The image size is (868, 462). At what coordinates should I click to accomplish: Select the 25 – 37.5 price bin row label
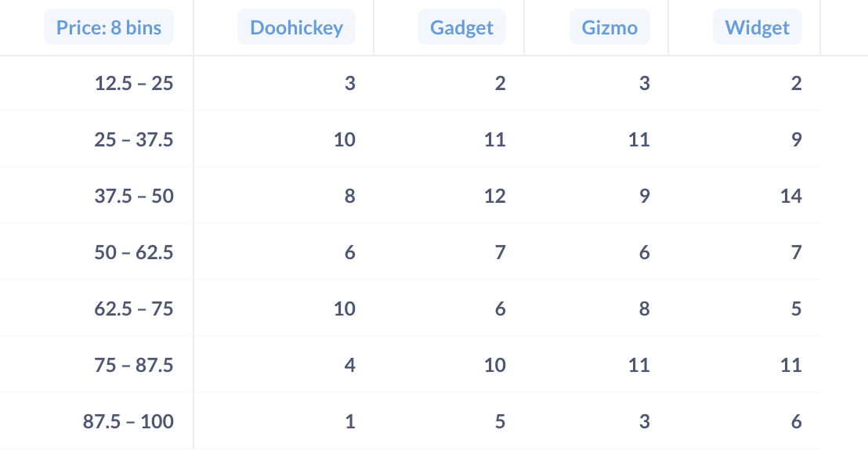pyautogui.click(x=133, y=139)
